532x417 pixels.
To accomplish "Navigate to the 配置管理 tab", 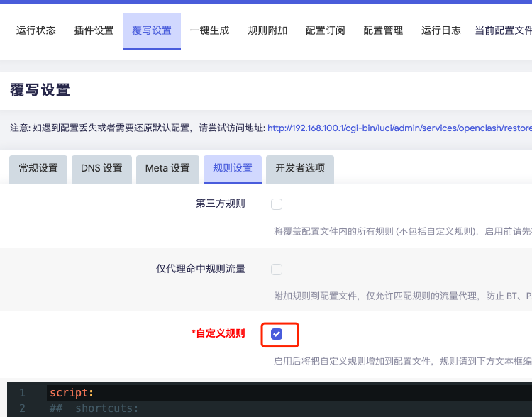I will click(x=383, y=30).
